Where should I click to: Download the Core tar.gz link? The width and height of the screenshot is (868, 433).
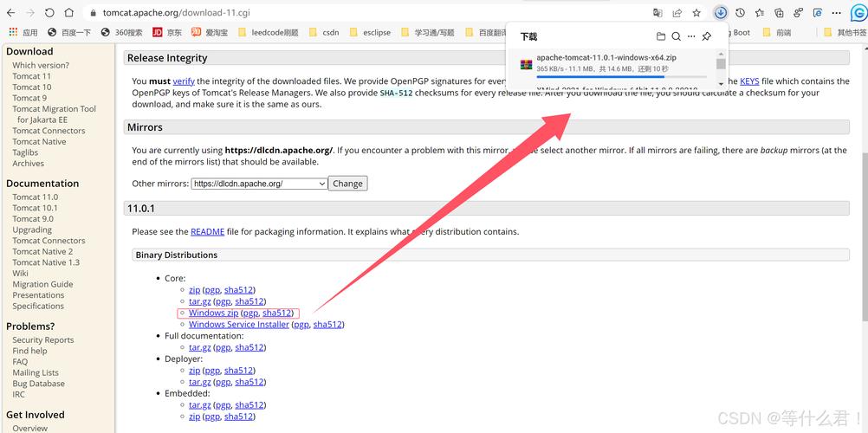pos(200,301)
